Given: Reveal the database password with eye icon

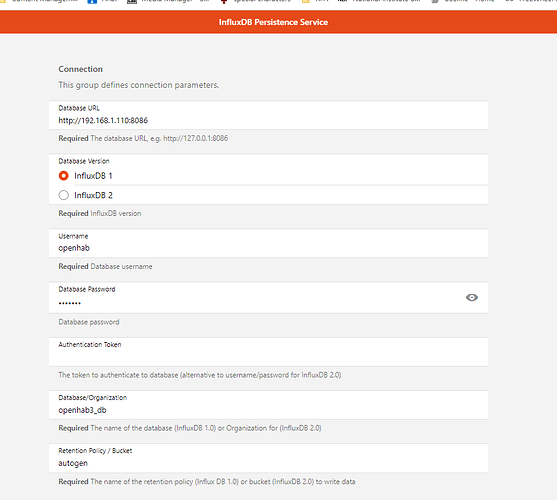Looking at the screenshot, I should [x=471, y=298].
